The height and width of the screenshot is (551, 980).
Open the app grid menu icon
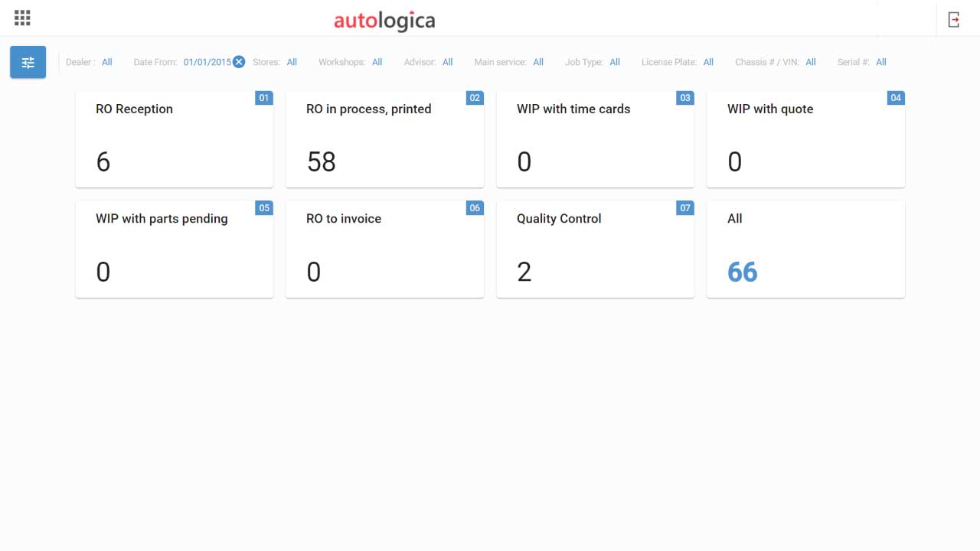point(21,18)
